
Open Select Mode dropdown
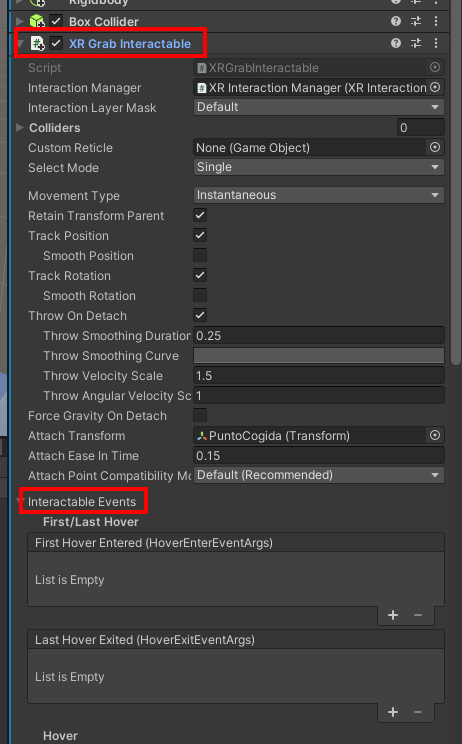(319, 167)
